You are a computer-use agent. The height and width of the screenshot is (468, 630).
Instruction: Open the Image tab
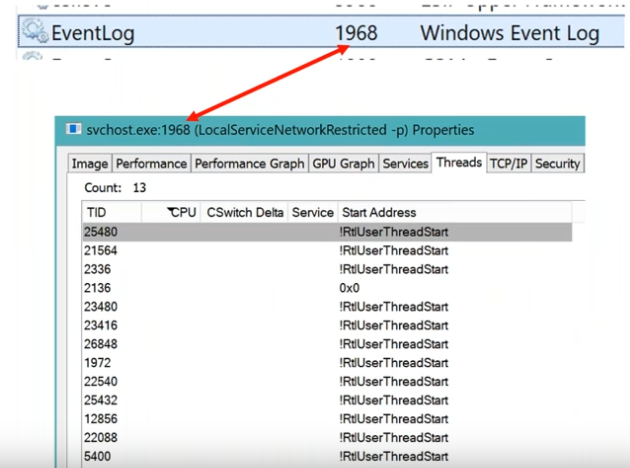pyautogui.click(x=90, y=163)
